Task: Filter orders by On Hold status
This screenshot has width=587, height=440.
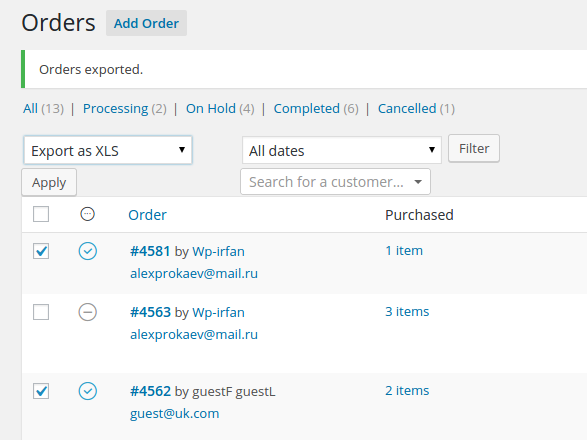Action: (211, 109)
